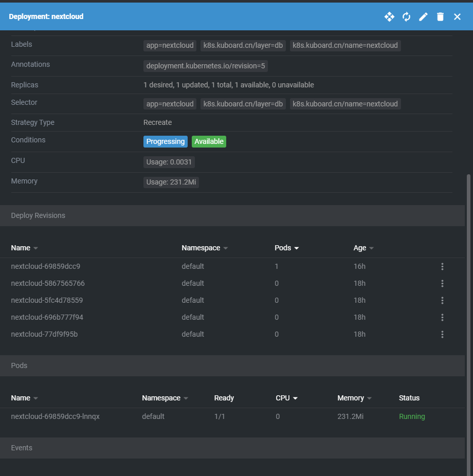The width and height of the screenshot is (473, 476).
Task: Click the Memory Usage: 231.2Mi chip
Action: [x=171, y=182]
